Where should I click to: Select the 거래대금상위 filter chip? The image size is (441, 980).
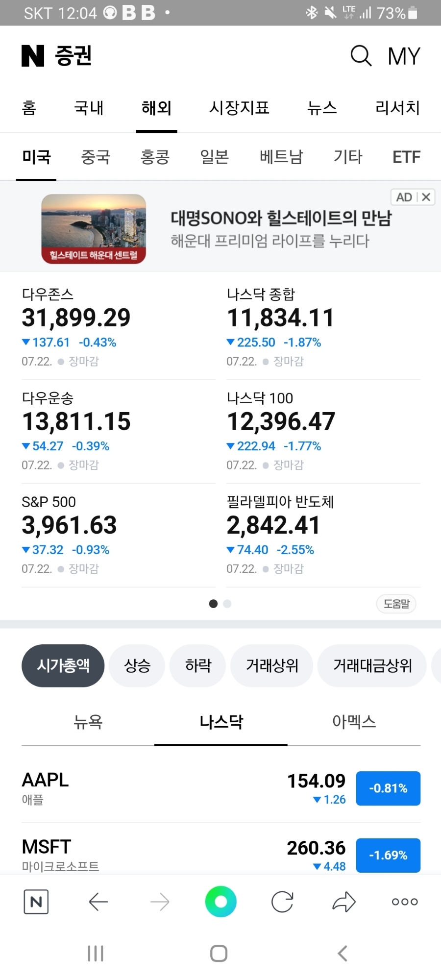[x=372, y=665]
